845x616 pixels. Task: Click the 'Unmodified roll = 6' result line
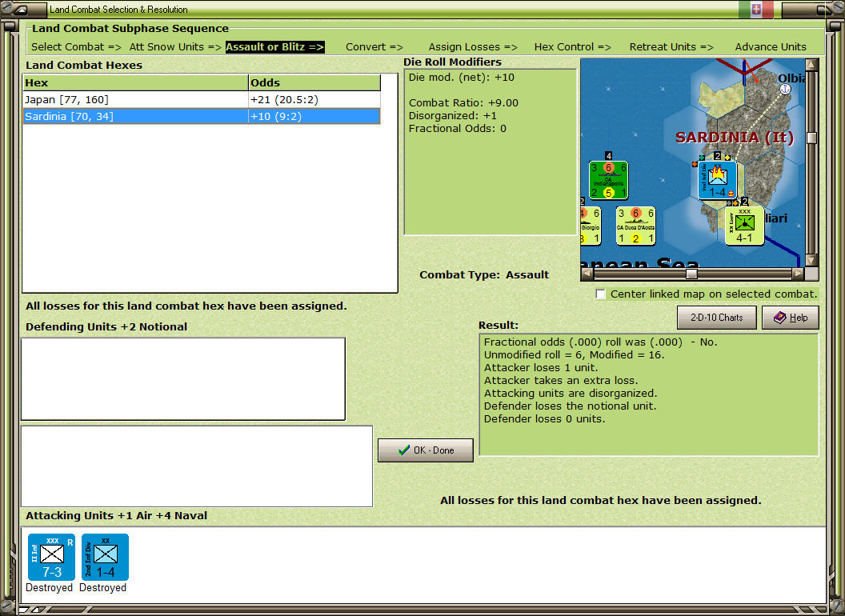(x=574, y=355)
